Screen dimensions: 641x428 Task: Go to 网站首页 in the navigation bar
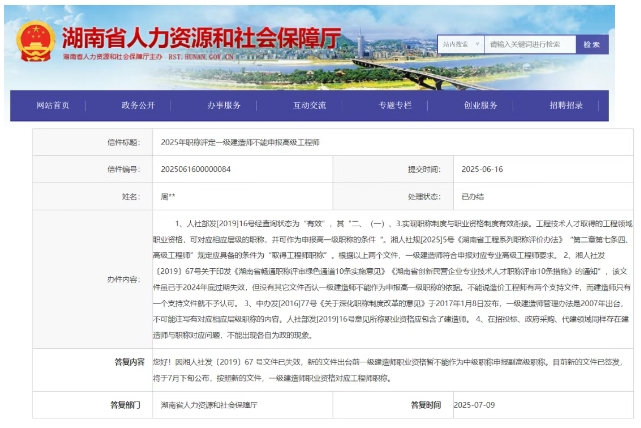[x=53, y=105]
